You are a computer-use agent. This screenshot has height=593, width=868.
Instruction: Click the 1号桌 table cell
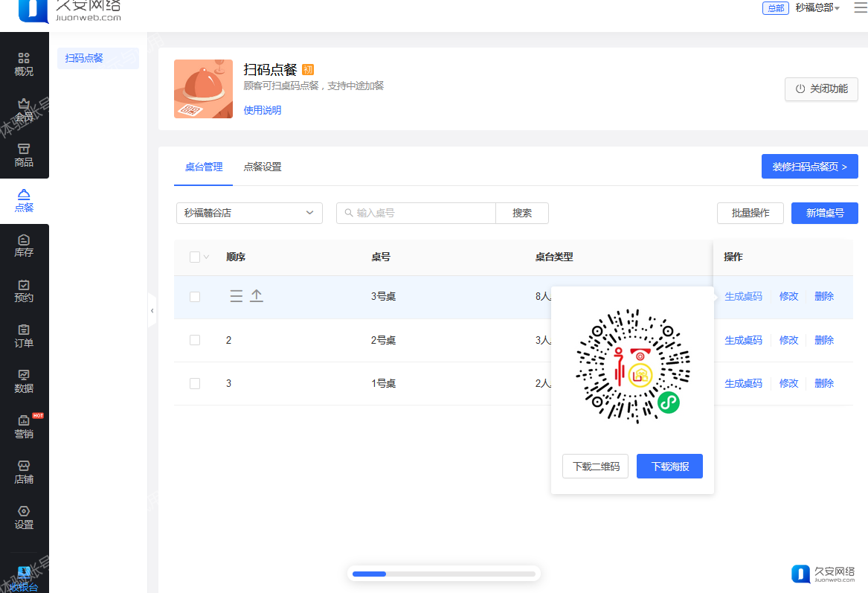coord(383,383)
